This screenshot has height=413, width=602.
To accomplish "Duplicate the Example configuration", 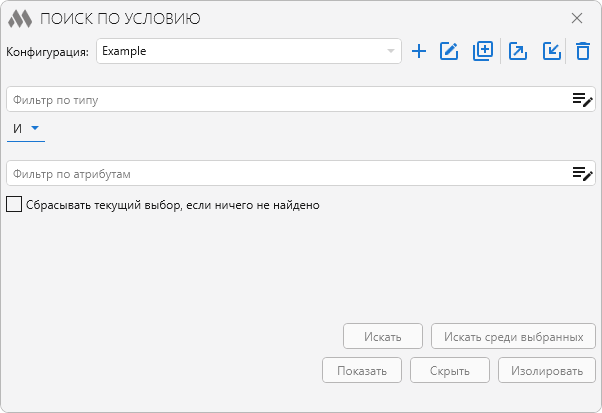I will (x=483, y=51).
